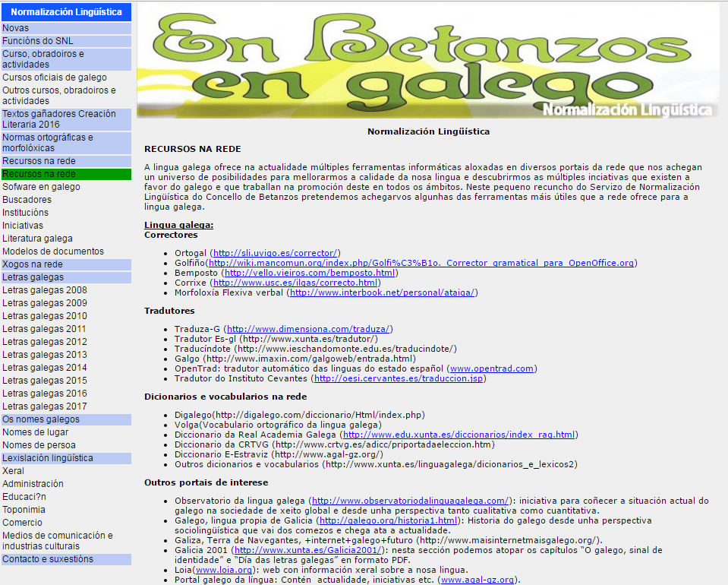Open the Buscadores sidebar entry

click(27, 200)
